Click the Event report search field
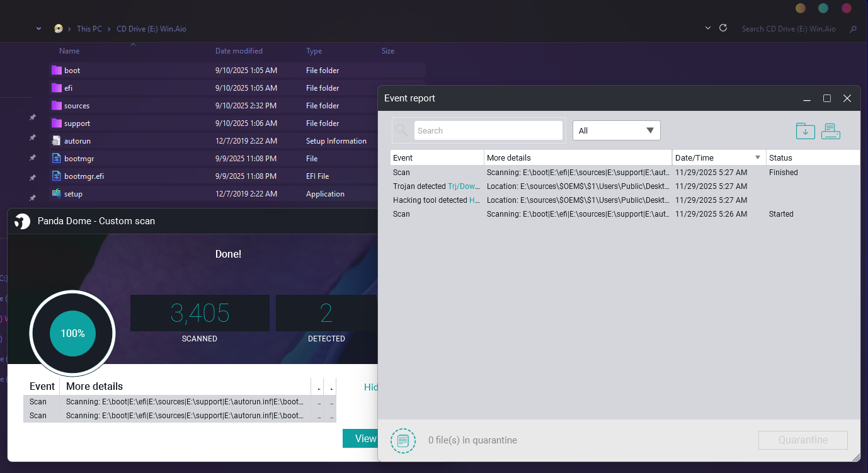The height and width of the screenshot is (473, 868). [488, 130]
